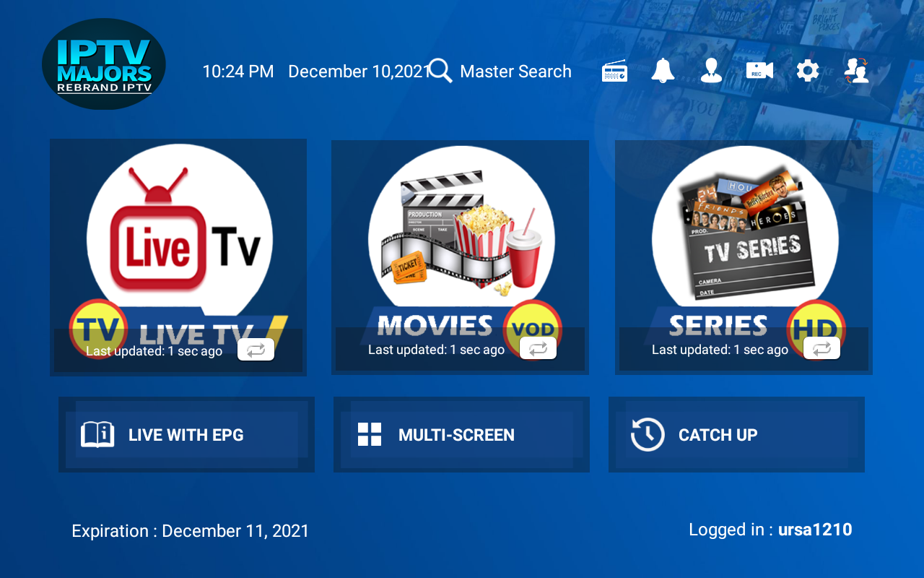The width and height of the screenshot is (924, 578).
Task: Open Live With EPG guide
Action: pyautogui.click(x=186, y=435)
